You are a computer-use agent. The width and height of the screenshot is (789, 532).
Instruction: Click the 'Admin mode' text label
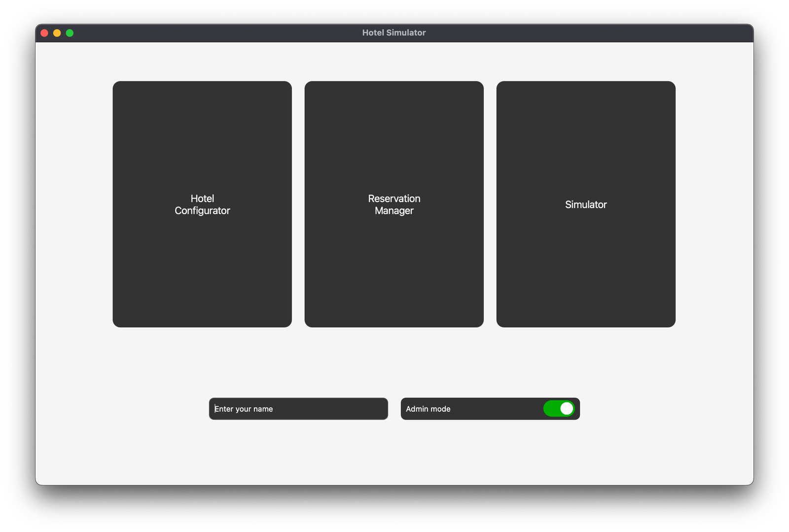click(428, 409)
